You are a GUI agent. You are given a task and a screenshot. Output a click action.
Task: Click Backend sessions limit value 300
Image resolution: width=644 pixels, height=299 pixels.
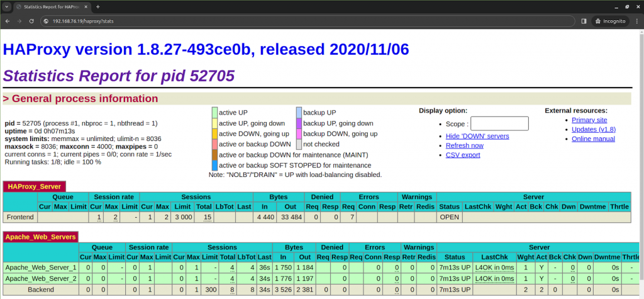click(x=209, y=290)
